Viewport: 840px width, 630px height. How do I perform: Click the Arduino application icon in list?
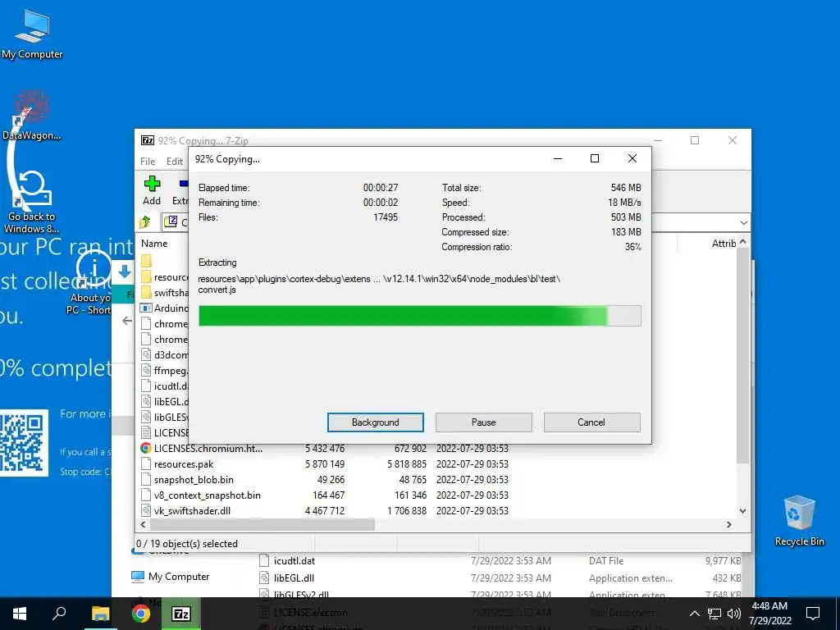pyautogui.click(x=146, y=308)
